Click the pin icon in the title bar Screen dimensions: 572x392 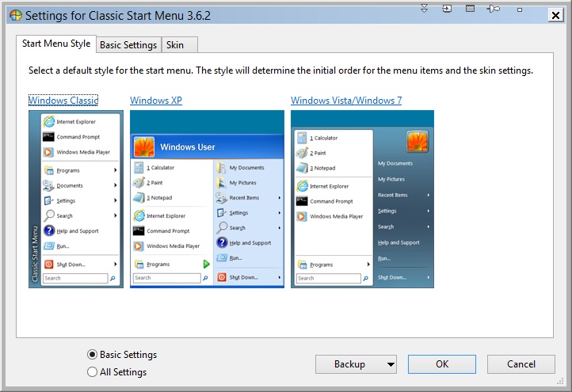pos(494,9)
